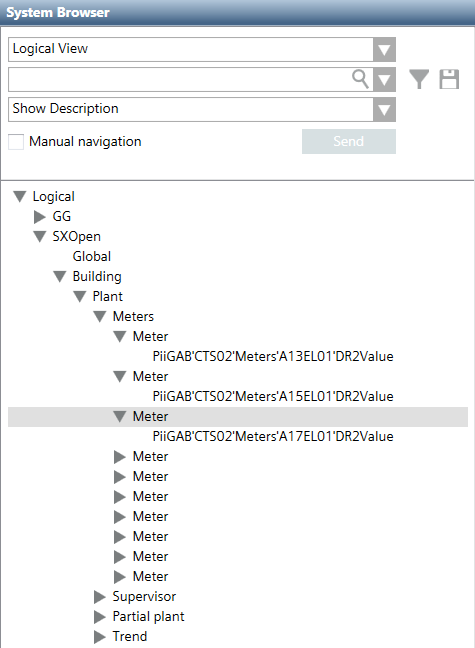The image size is (475, 648).
Task: Click the magnifier search icon
Action: (360, 79)
